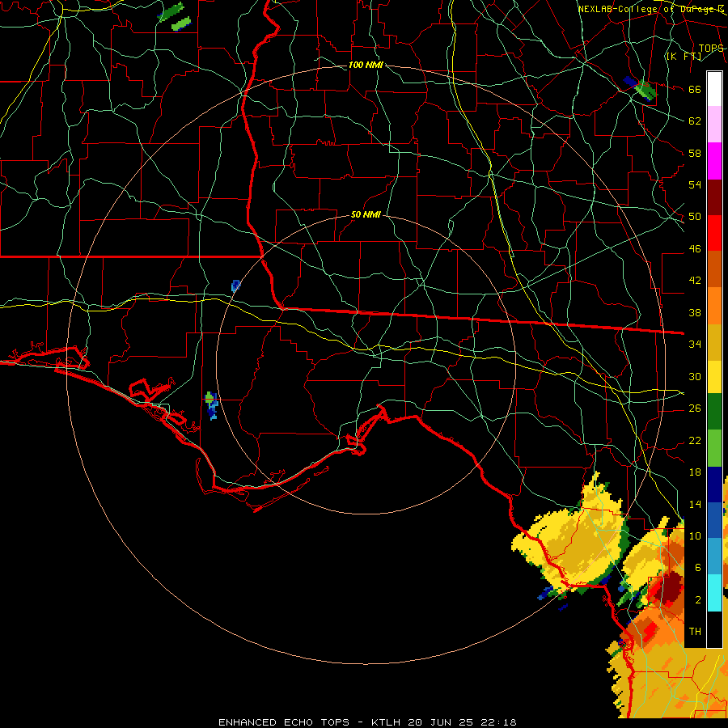Click the magenta legend swatch

pos(714,161)
